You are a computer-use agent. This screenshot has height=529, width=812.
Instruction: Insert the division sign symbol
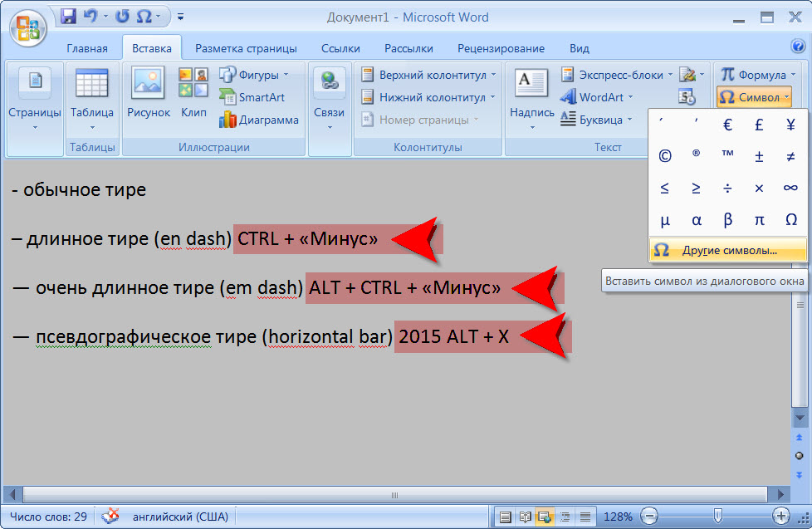tap(727, 188)
